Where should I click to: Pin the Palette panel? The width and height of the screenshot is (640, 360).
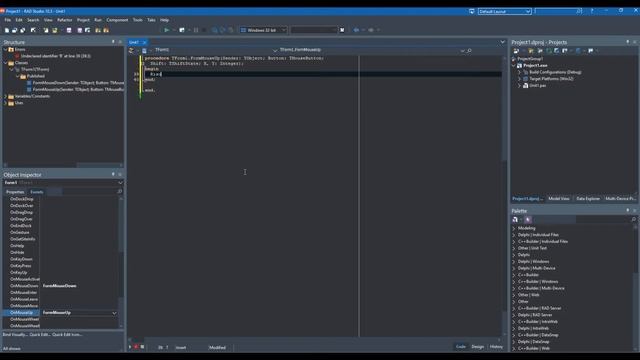tap(627, 211)
